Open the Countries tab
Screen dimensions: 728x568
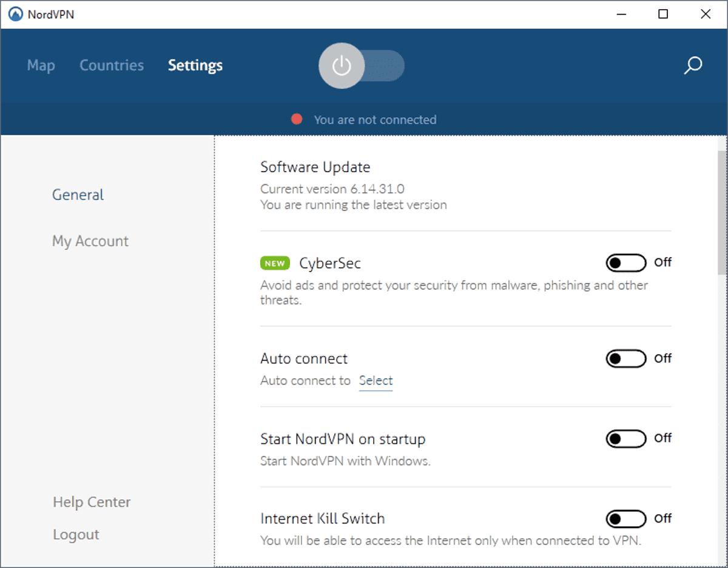point(111,65)
